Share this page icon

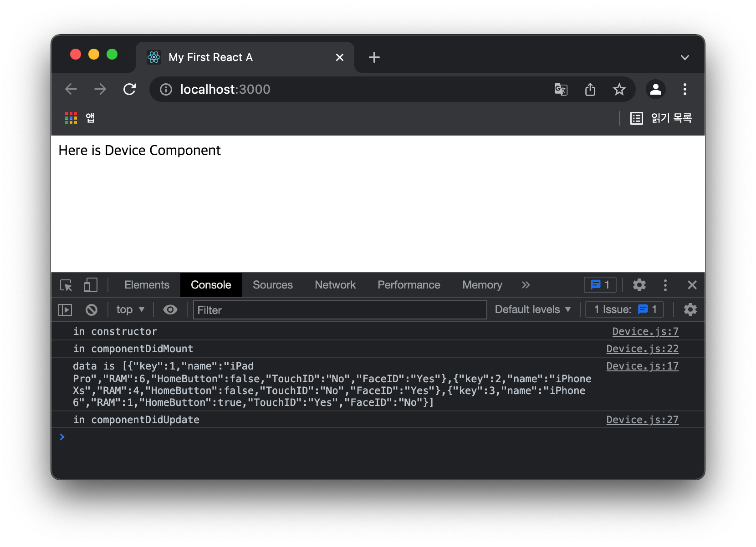click(590, 89)
